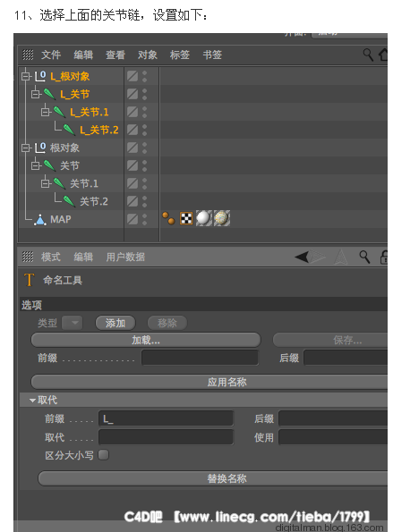Click the 前缀 field under 选项
Image resolution: width=393 pixels, height=532 pixels.
[x=200, y=358]
